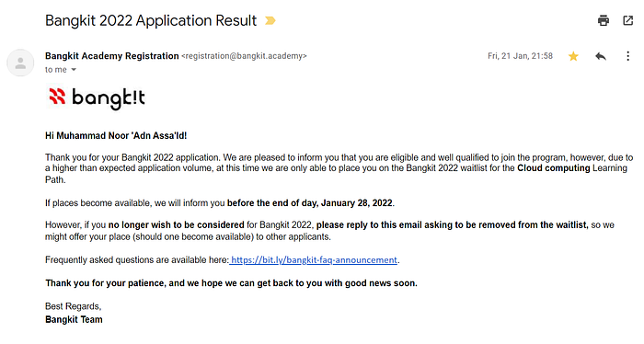Viewport: 644px width, 344px height.
Task: Click the sender's gray avatar picture
Action: 20,63
